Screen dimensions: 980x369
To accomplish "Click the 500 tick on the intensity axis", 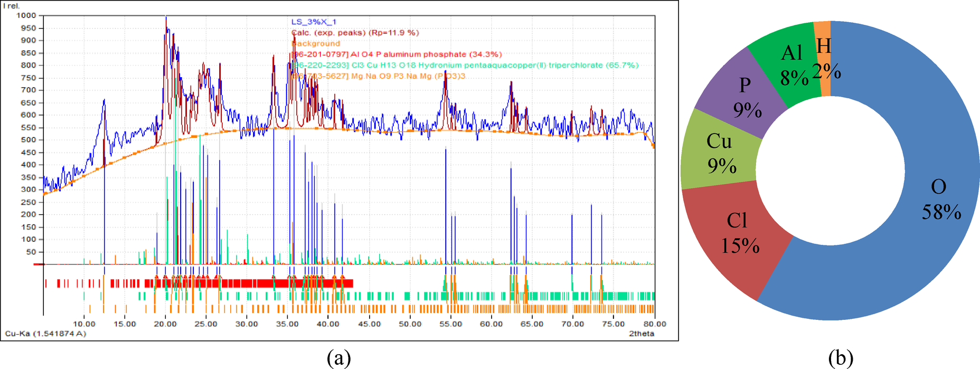I will [29, 140].
